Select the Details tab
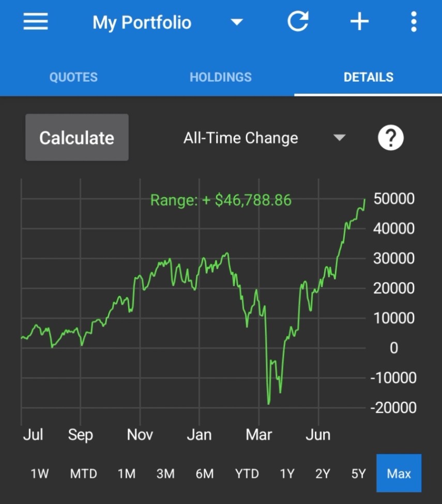The image size is (442, 504). 369,77
